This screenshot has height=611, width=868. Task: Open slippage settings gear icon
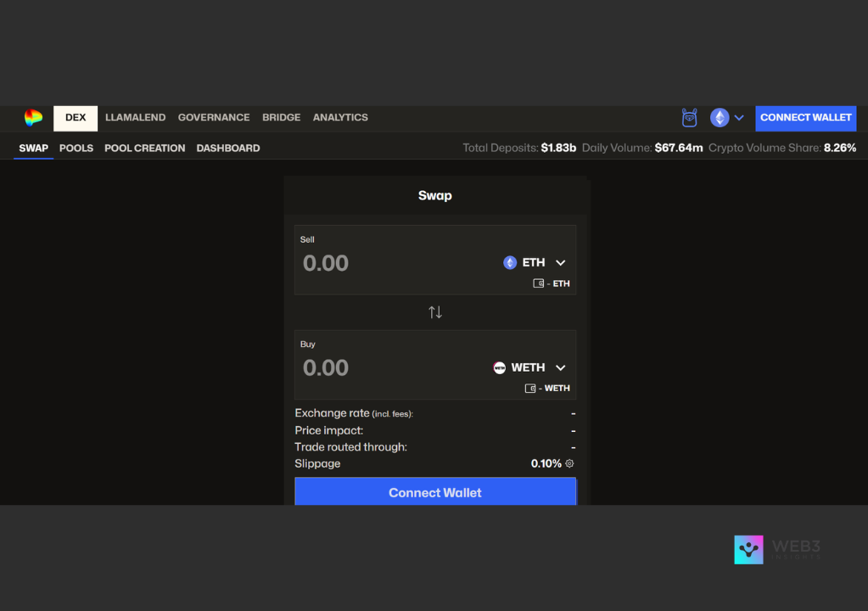point(570,464)
